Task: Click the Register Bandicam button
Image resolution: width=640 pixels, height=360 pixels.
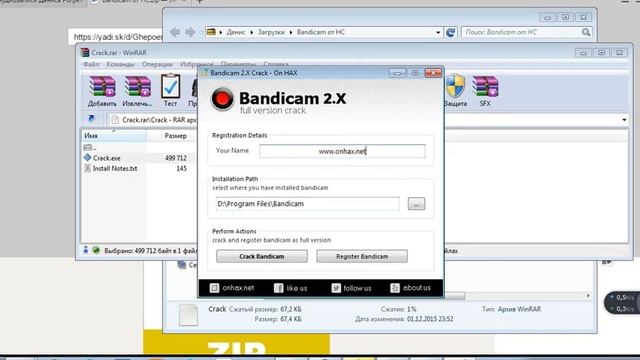Action: coord(362,256)
